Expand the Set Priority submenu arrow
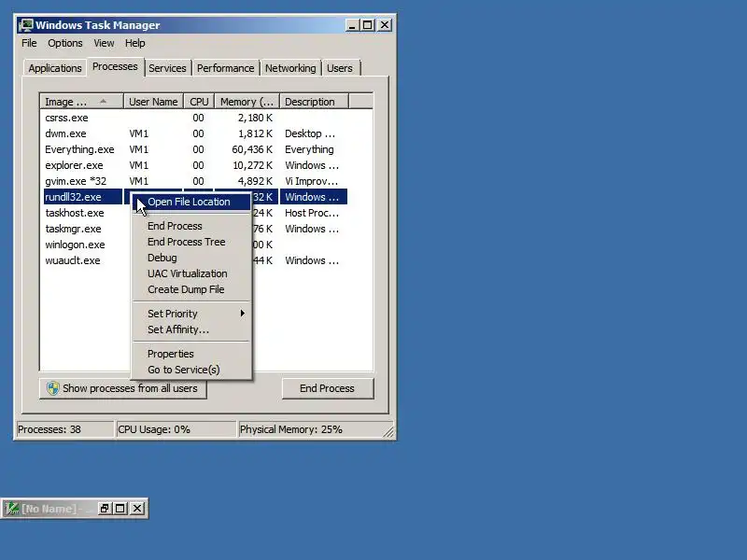Image resolution: width=747 pixels, height=560 pixels. pyautogui.click(x=242, y=314)
